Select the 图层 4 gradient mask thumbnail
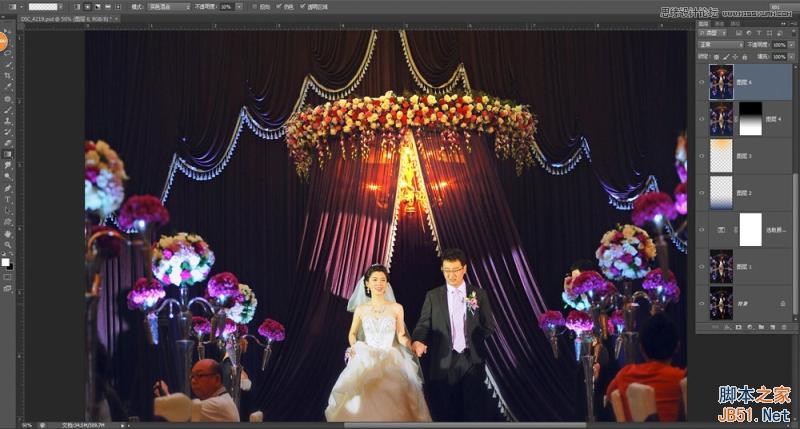The width and height of the screenshot is (800, 429). [751, 119]
